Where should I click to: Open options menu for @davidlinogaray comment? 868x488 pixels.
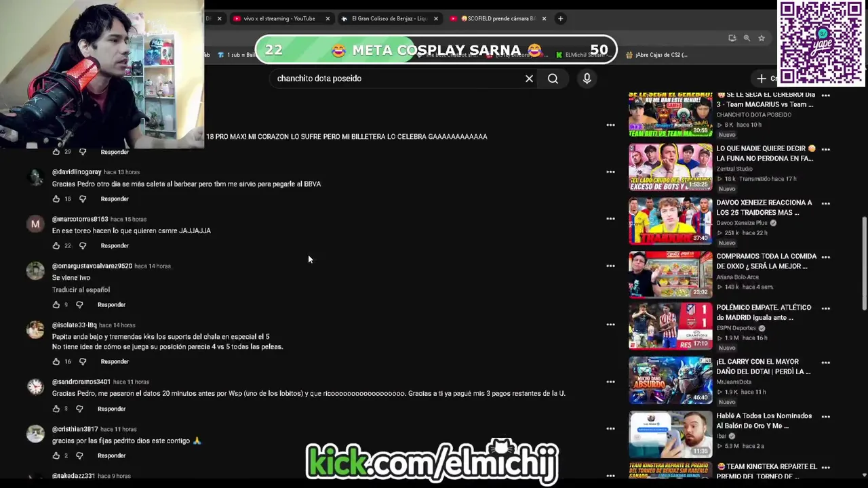click(610, 172)
